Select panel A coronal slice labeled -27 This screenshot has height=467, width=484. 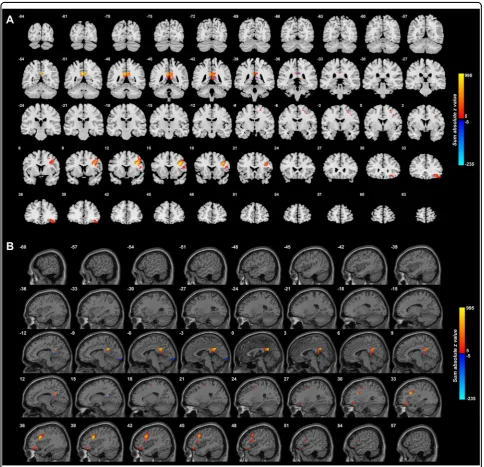426,78
